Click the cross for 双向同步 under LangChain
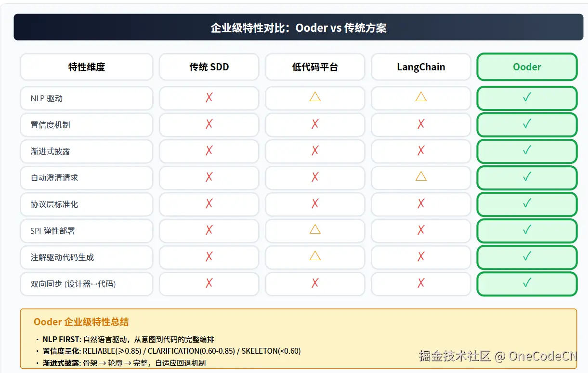The image size is (588, 373). (x=421, y=283)
